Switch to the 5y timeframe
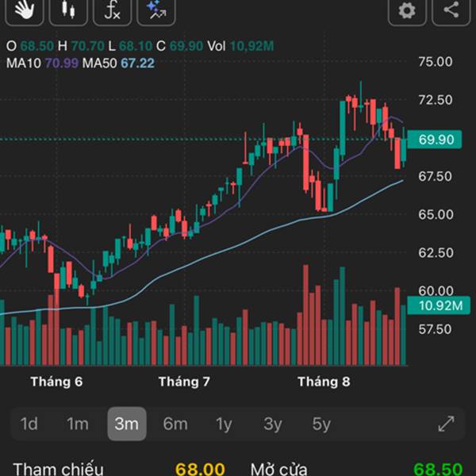Image resolution: width=476 pixels, height=476 pixels. [x=321, y=424]
